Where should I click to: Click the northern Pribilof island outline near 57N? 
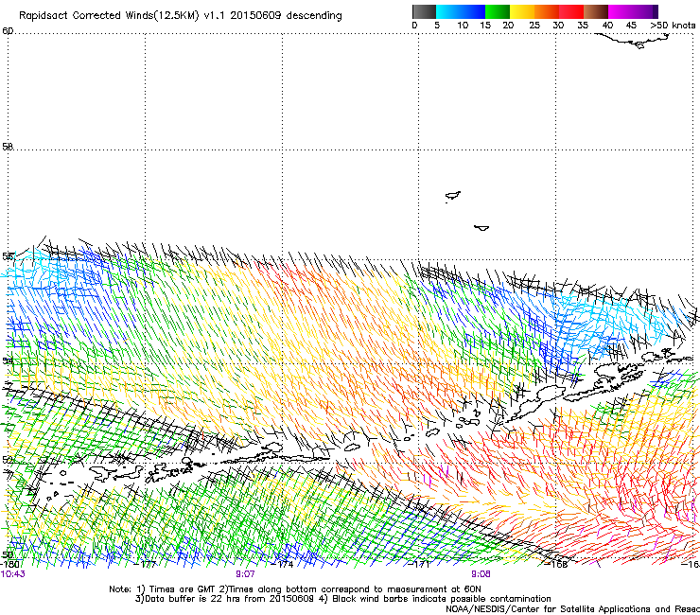[453, 196]
